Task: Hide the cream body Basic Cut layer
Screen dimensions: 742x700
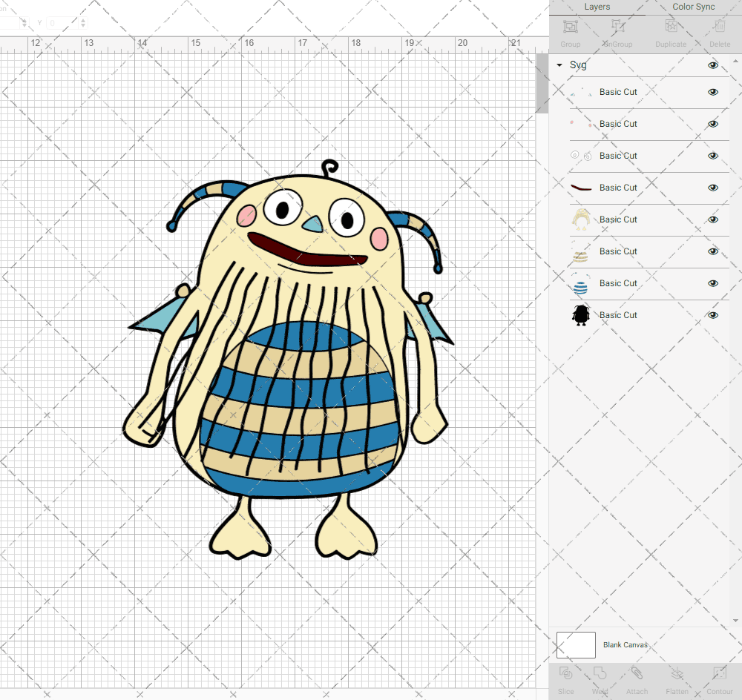Action: click(x=713, y=219)
